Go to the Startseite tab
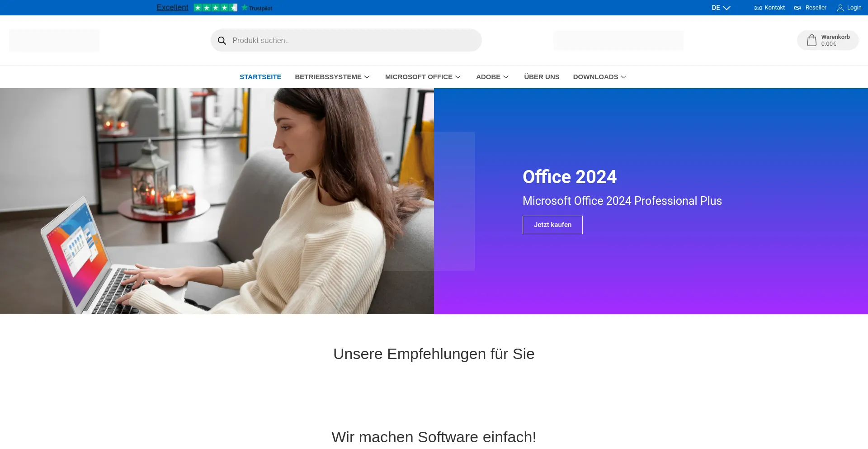The image size is (868, 449). pos(260,77)
